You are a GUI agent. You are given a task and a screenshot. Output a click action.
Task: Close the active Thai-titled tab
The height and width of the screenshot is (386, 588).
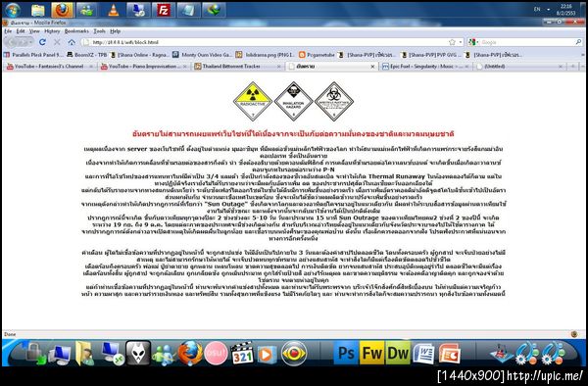click(x=372, y=67)
